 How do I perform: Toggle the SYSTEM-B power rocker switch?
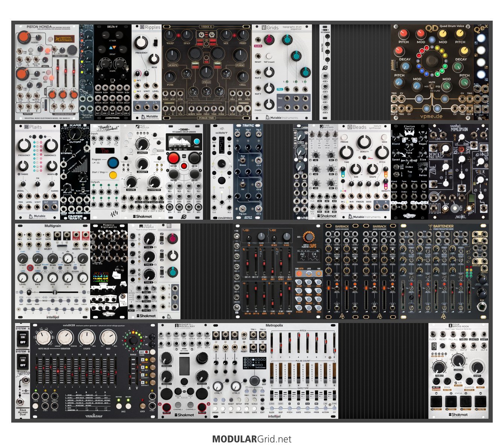click(23, 362)
